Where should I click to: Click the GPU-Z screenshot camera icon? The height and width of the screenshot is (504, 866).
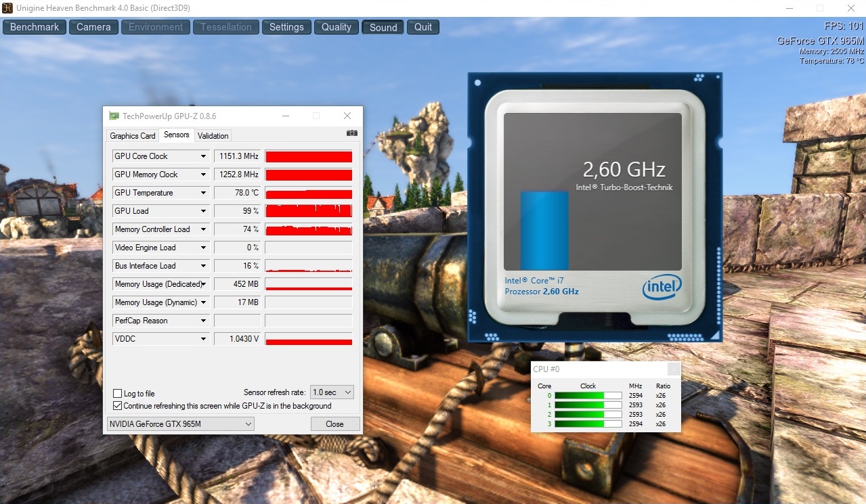pyautogui.click(x=351, y=134)
